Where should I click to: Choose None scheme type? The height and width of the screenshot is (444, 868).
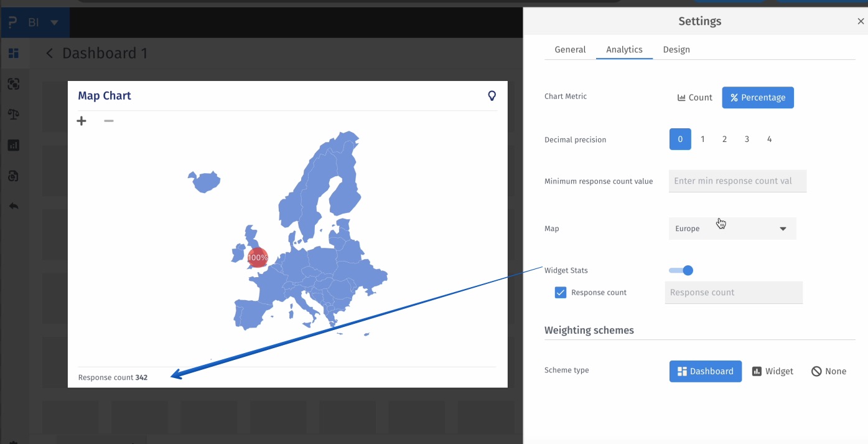[829, 371]
